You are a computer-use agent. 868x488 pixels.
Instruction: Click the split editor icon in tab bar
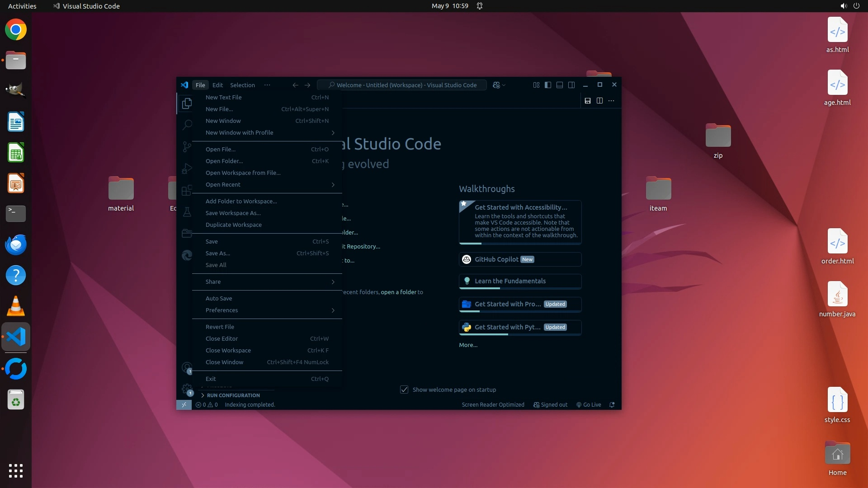tap(599, 101)
